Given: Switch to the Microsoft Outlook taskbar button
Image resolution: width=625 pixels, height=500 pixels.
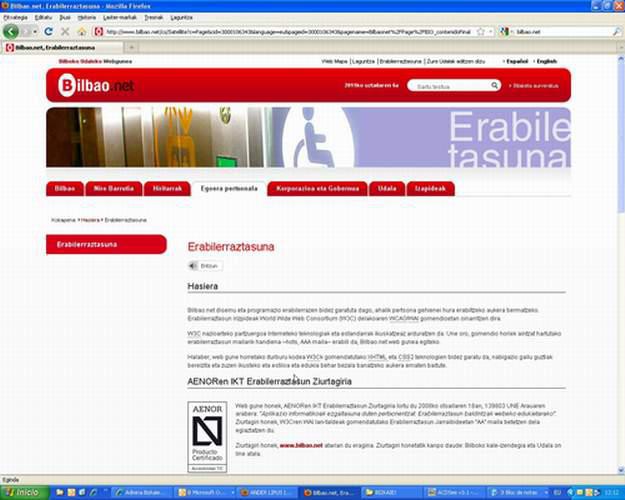Looking at the screenshot, I should click(205, 493).
